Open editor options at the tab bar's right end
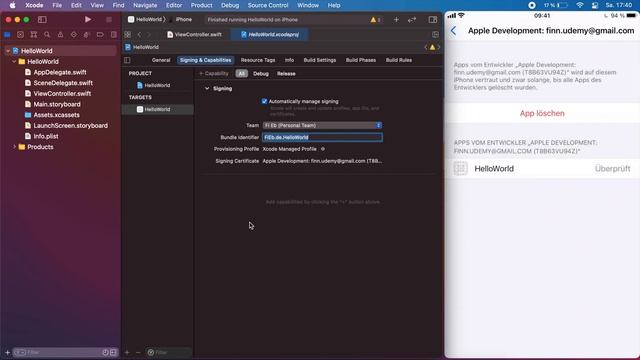The width and height of the screenshot is (640, 360). [x=436, y=35]
